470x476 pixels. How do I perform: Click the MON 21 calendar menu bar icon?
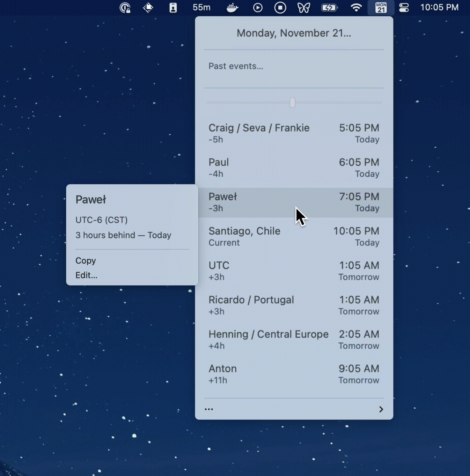(x=381, y=8)
